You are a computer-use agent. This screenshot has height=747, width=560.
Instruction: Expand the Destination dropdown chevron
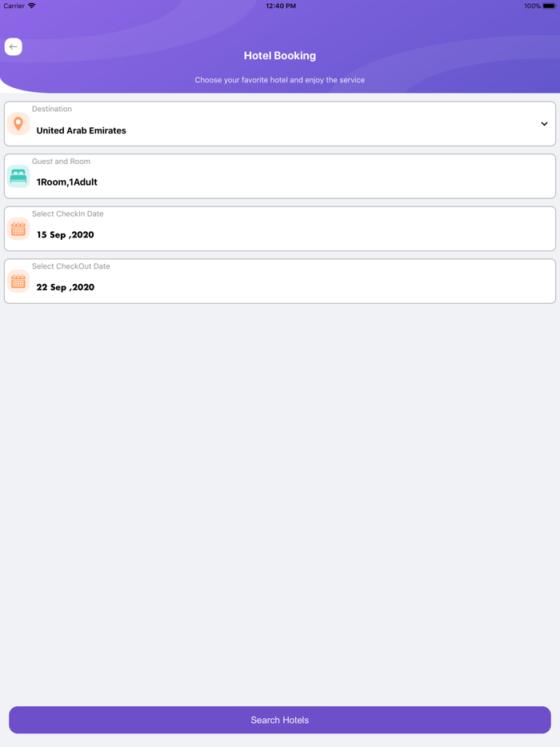pos(544,124)
